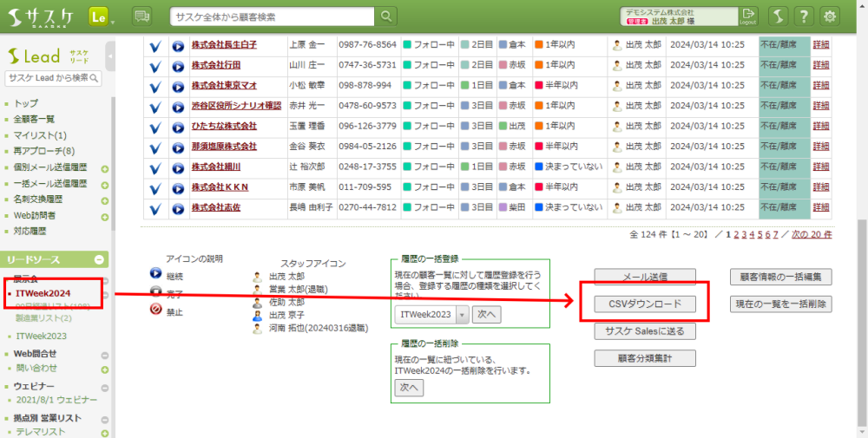Click the CSVダウンロード button
This screenshot has width=868, height=438.
pos(645,304)
